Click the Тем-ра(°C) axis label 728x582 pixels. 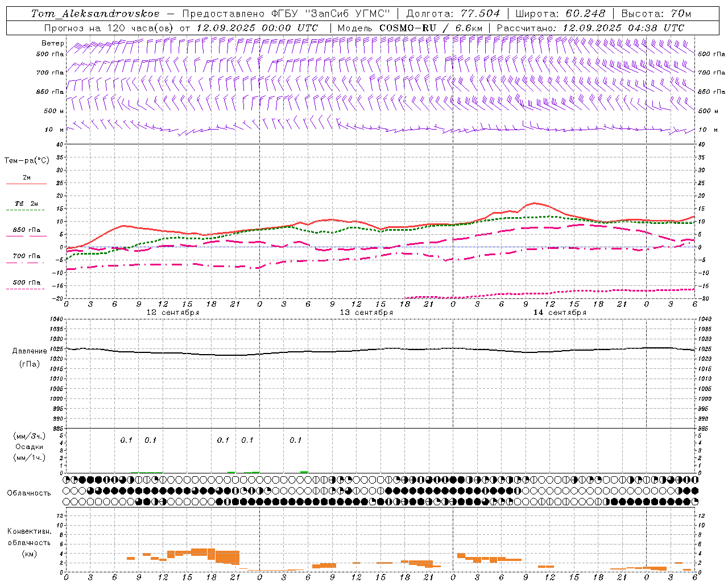(27, 161)
